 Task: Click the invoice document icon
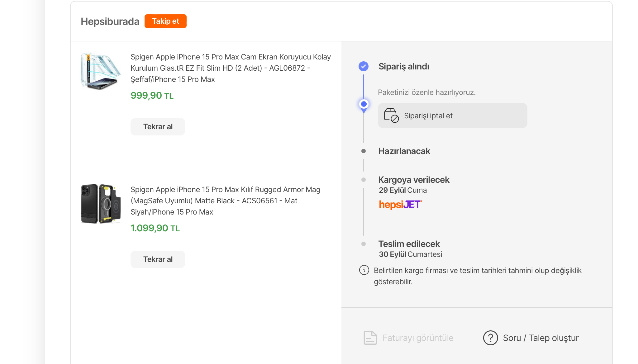coord(370,338)
